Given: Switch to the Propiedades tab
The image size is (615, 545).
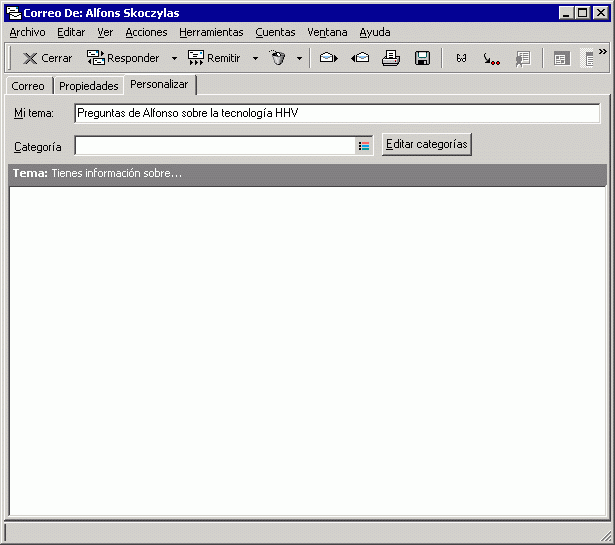Looking at the screenshot, I should [x=89, y=86].
